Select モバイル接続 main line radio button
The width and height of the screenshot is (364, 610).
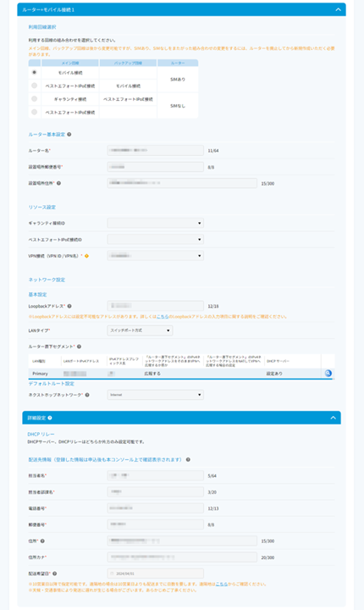pos(34,72)
